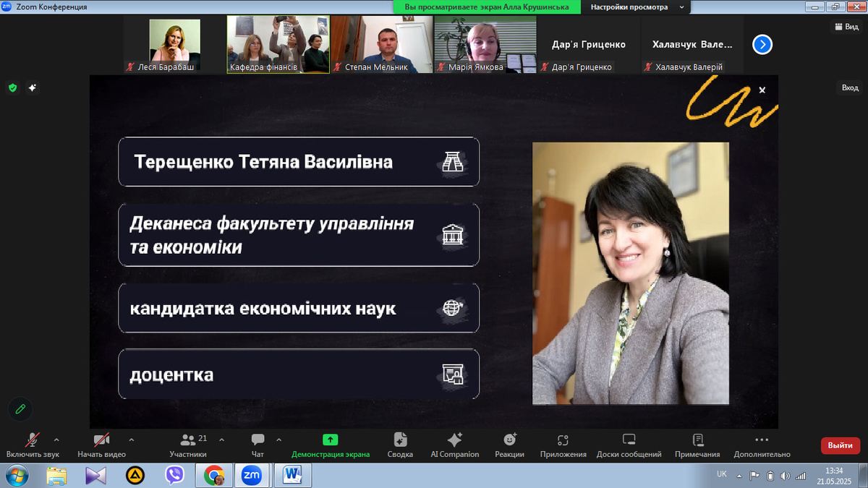Open the battery status tray icon
The height and width of the screenshot is (488, 868).
(770, 476)
